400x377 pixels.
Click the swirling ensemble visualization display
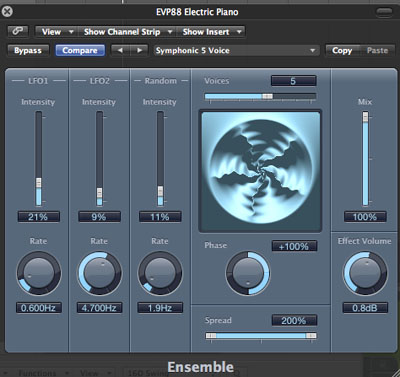pos(260,171)
